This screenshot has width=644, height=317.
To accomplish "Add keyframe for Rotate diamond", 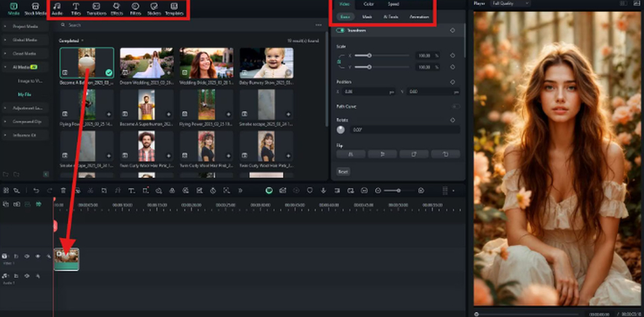I will pos(452,120).
